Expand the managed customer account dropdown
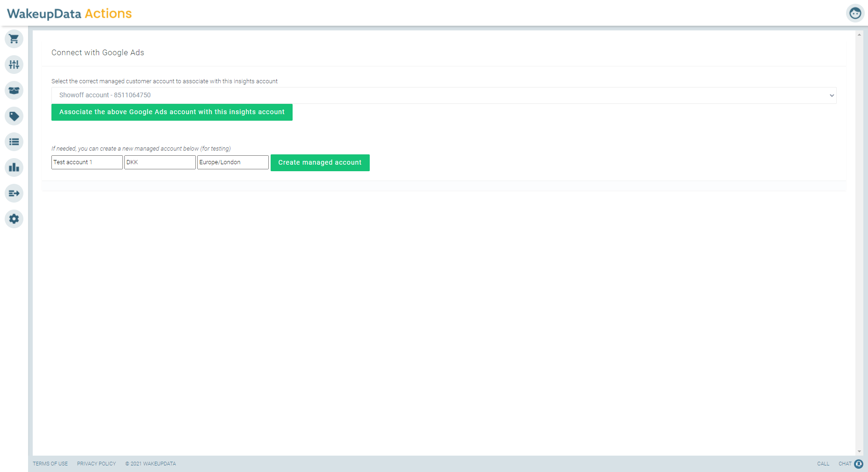This screenshot has width=868, height=472. point(444,95)
